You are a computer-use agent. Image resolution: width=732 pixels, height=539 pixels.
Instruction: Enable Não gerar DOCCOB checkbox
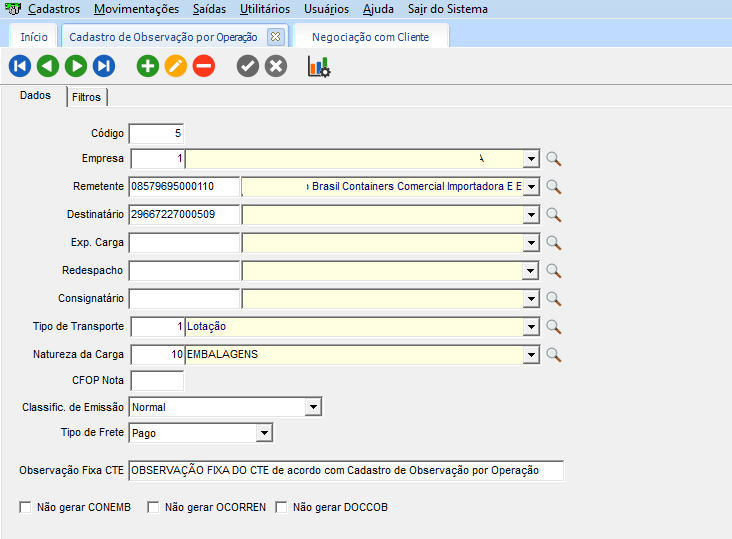tap(281, 507)
